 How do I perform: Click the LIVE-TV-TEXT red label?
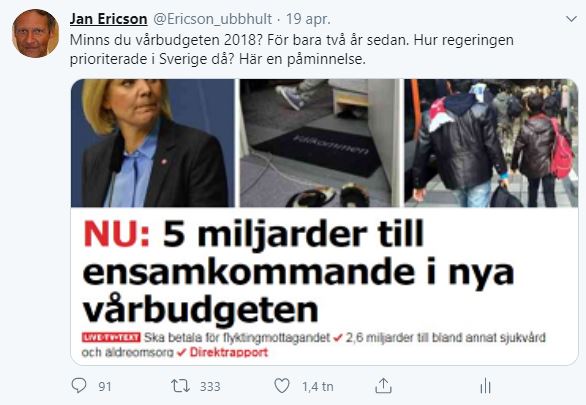(x=111, y=337)
